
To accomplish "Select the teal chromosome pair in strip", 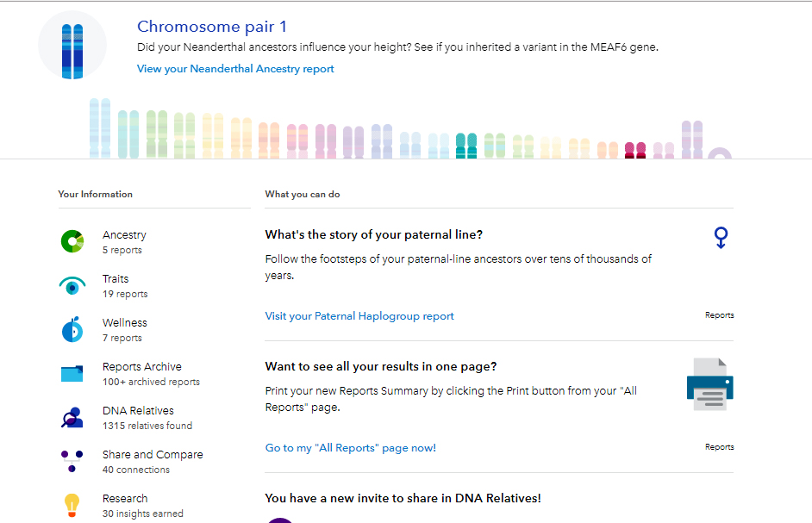I will pos(466,146).
